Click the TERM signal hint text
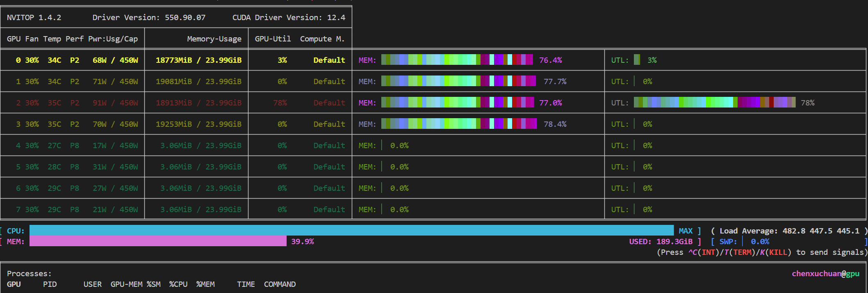The width and height of the screenshot is (868, 293). [x=743, y=252]
